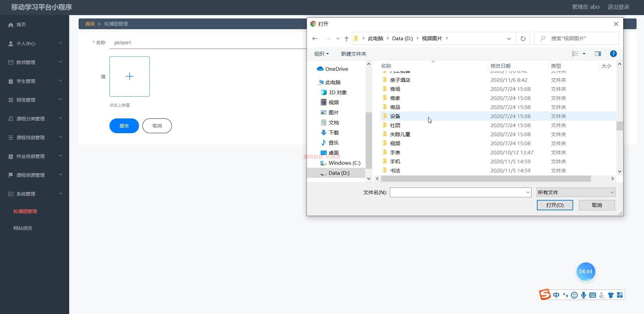Open 组织 dropdown menu
Viewport: 644px width, 314px height.
coord(321,54)
